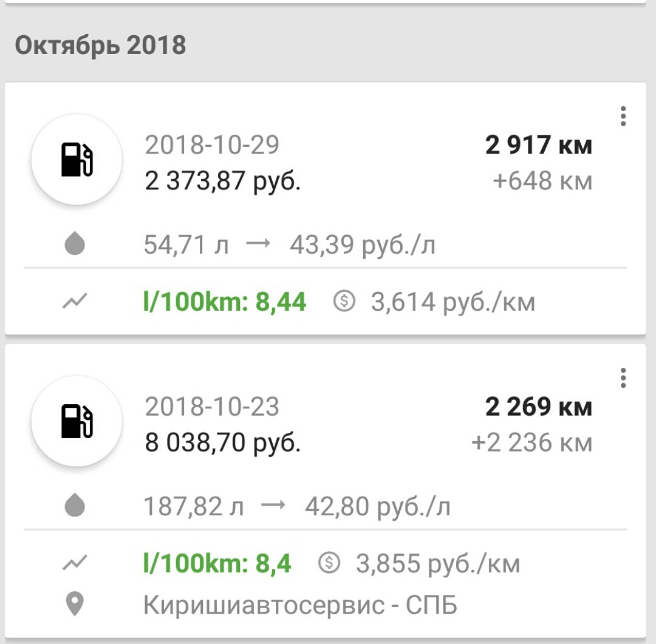Tap the 8 038,70 руб. total cost
The width and height of the screenshot is (656, 644).
(x=222, y=443)
